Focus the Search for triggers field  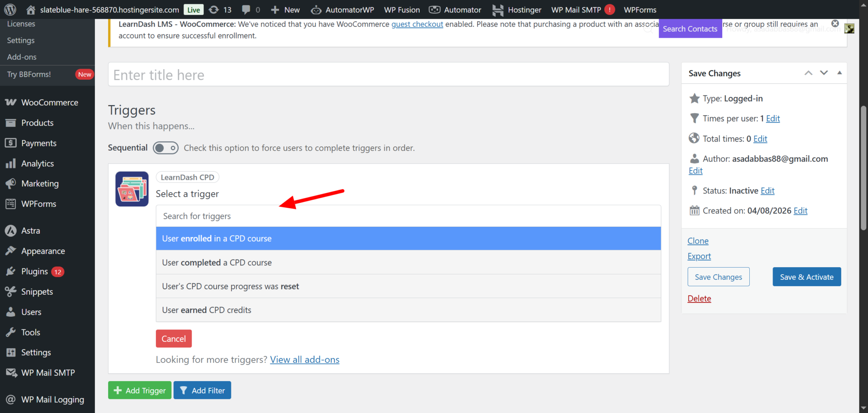click(408, 216)
